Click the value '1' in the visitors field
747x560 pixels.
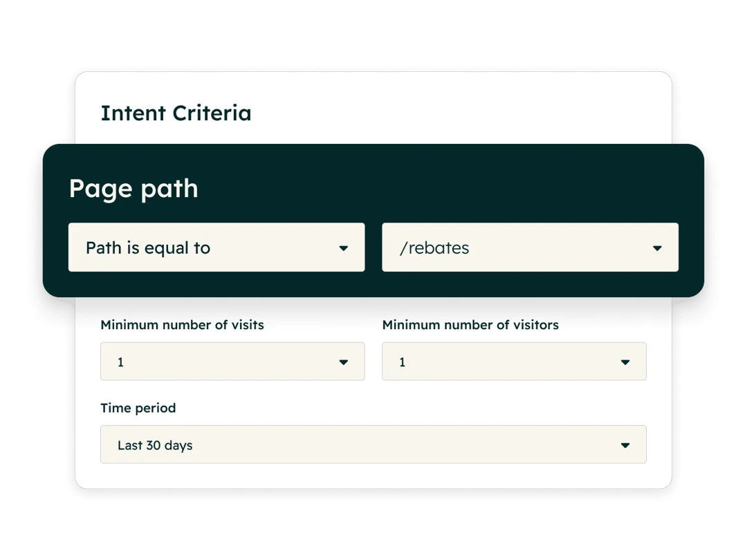tap(403, 362)
